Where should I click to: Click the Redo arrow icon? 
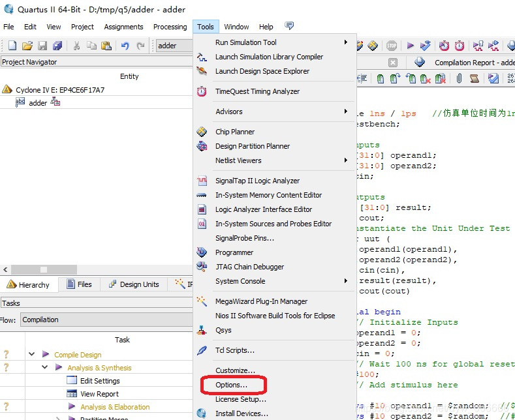click(x=140, y=45)
